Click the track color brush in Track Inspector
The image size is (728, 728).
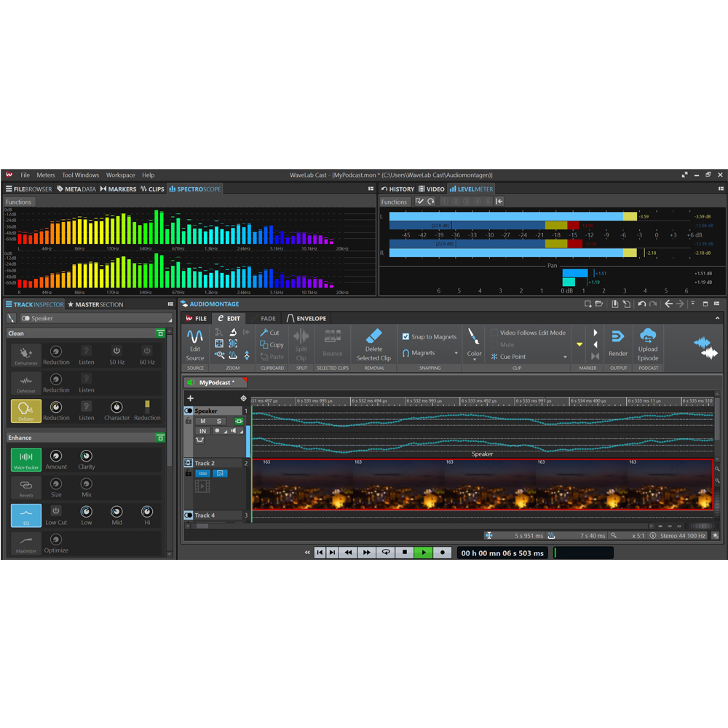pyautogui.click(x=11, y=318)
